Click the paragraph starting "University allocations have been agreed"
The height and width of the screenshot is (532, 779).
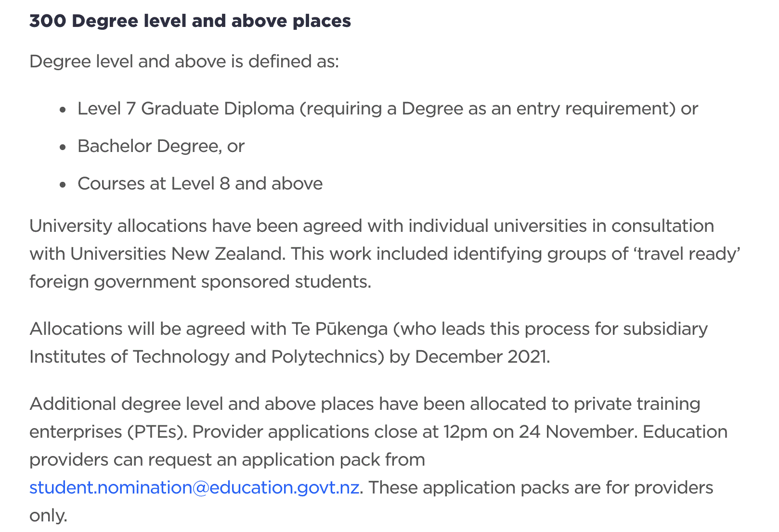pos(371,226)
